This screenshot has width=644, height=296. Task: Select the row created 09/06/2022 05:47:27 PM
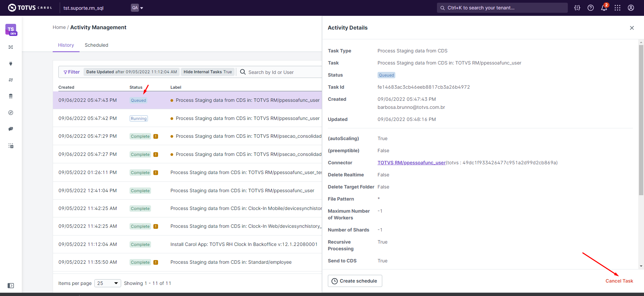point(187,154)
